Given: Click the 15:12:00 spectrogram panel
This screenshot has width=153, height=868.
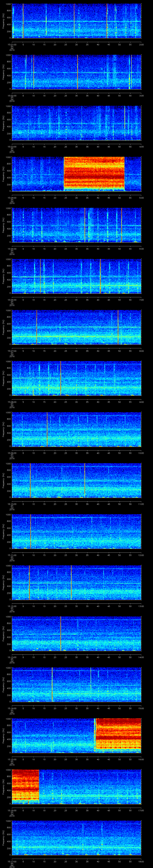Looking at the screenshot, I should 76,583.
